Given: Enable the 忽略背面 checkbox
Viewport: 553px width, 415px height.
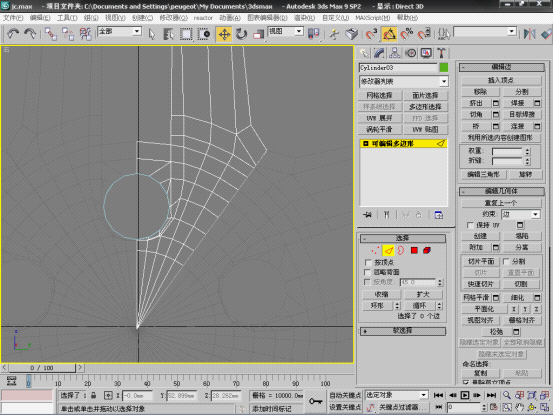Looking at the screenshot, I should pyautogui.click(x=368, y=272).
